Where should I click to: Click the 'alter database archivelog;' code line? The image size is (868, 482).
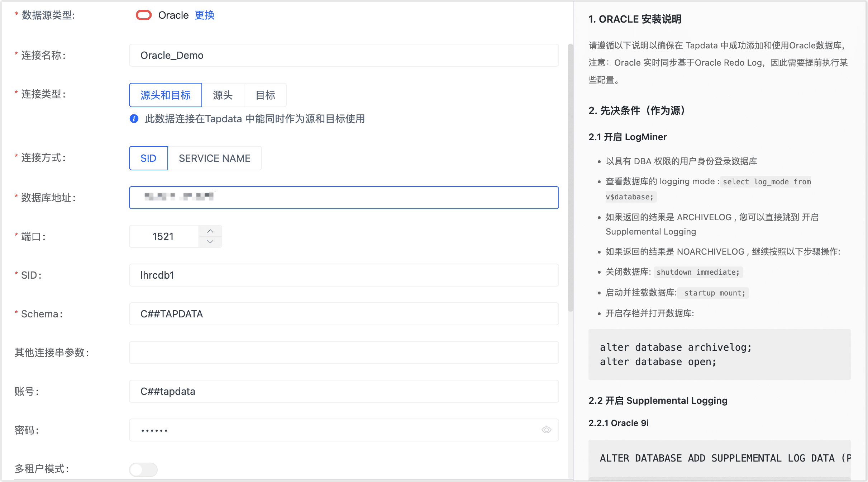point(676,347)
